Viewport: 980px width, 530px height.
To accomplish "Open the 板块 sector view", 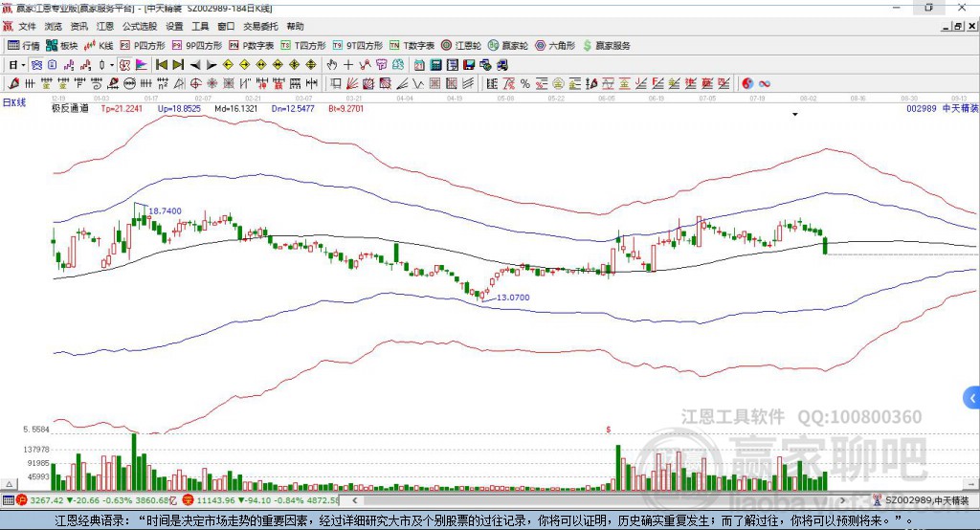I will coord(62,46).
